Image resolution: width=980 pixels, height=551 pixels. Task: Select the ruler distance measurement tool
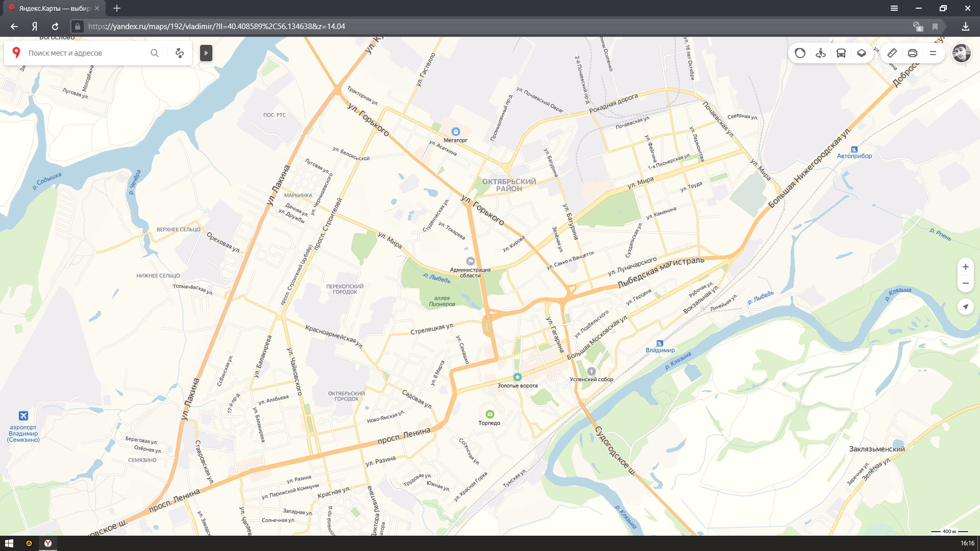click(x=892, y=53)
